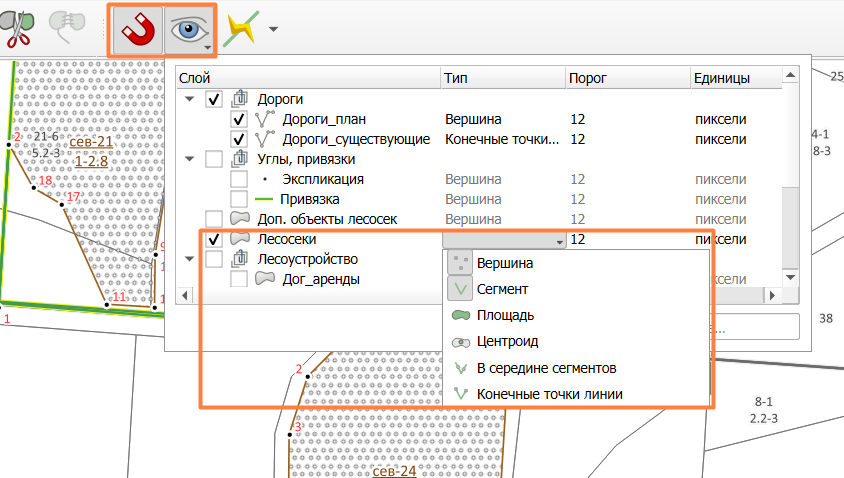Click the Слой column header
The height and width of the screenshot is (478, 844).
(309, 78)
